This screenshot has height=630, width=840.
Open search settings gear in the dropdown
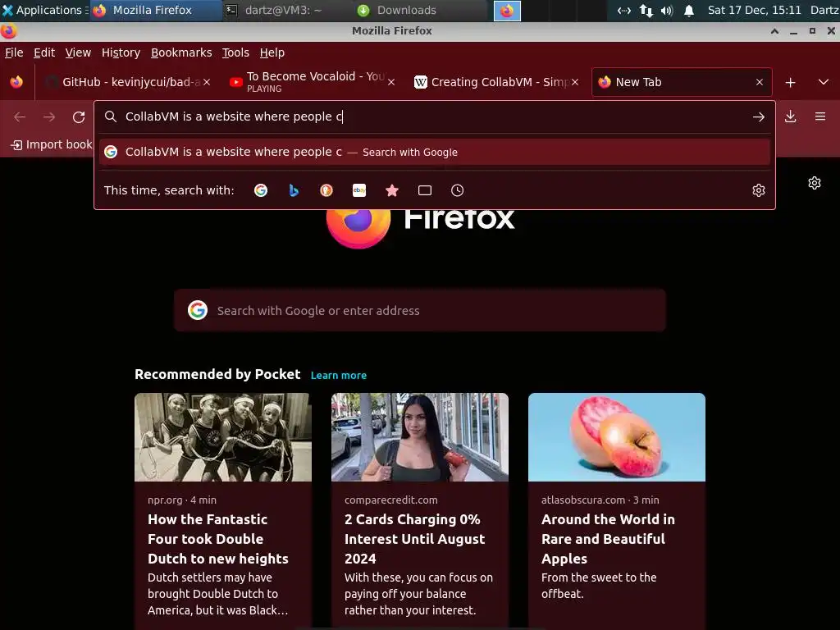point(759,190)
